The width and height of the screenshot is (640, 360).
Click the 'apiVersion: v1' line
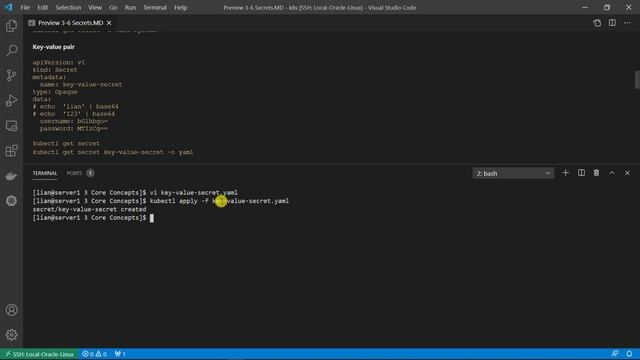[x=59, y=62]
